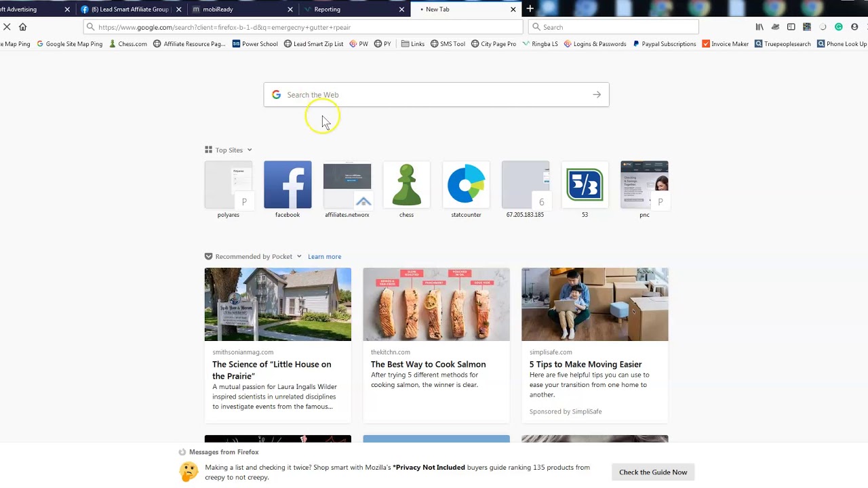Expand Recommended by Pocket menu
Screen dimensions: 868x488
click(298, 257)
